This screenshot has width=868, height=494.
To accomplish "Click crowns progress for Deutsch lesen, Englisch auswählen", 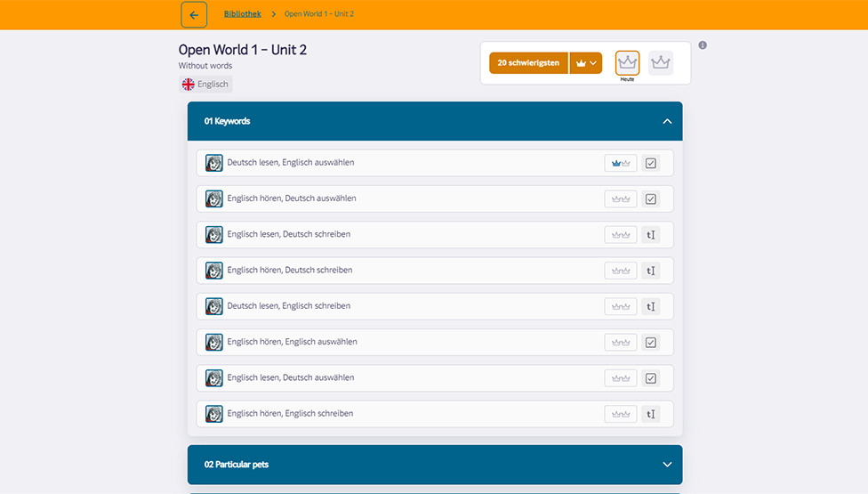I will (621, 164).
